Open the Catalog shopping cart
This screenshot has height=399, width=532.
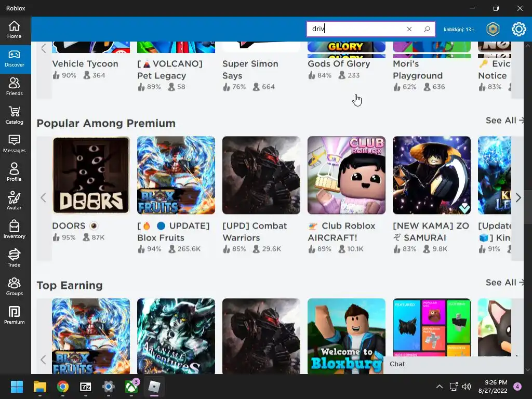click(x=14, y=116)
